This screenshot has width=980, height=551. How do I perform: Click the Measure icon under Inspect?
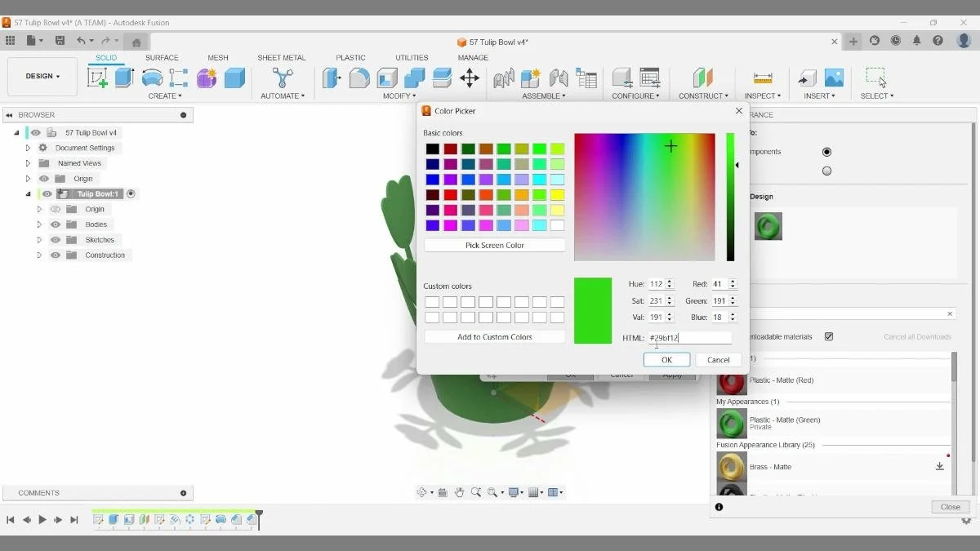[762, 78]
